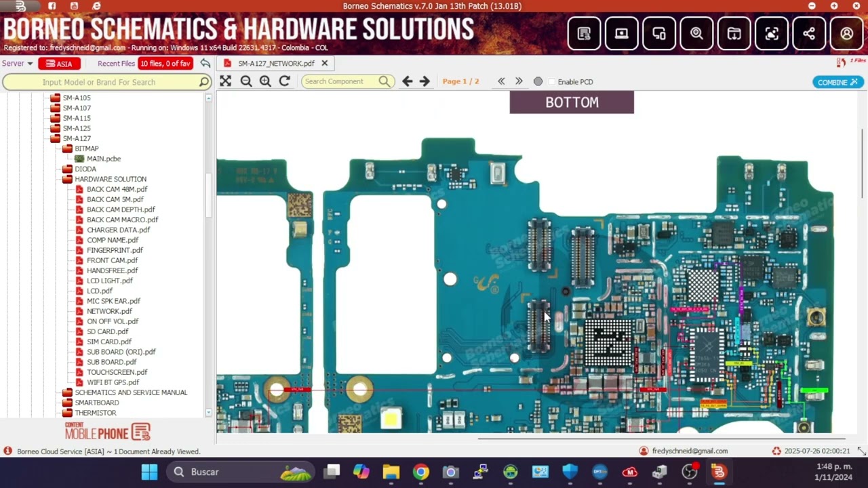Open CHARGER DATA.pdf
Viewport: 868px width, 488px height.
point(118,230)
